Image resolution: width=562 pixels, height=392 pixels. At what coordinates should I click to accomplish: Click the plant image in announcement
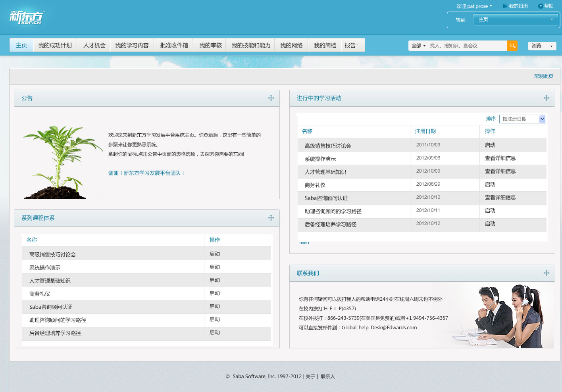coord(62,162)
